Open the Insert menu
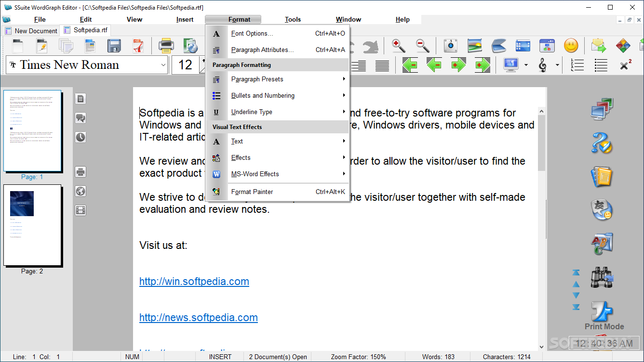The image size is (644, 362). tap(185, 19)
